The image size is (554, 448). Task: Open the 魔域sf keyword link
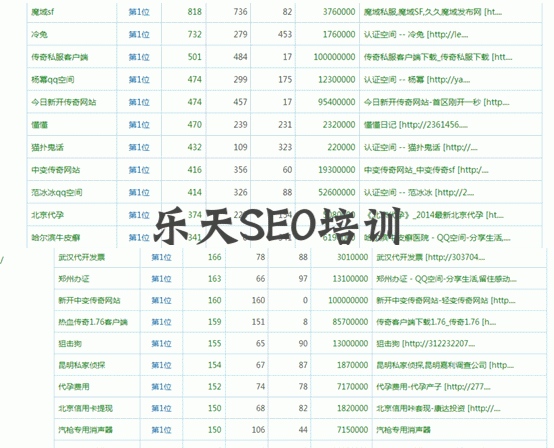pyautogui.click(x=42, y=12)
